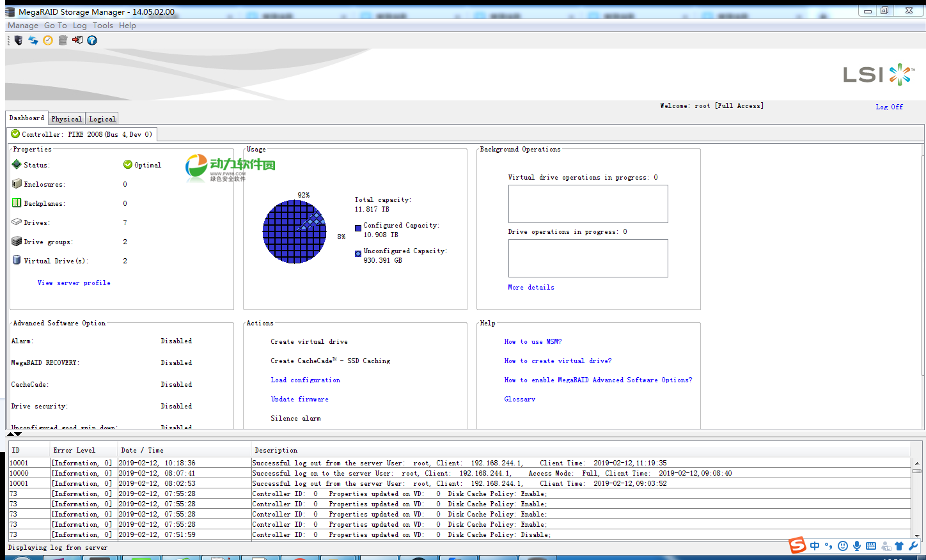This screenshot has width=926, height=560.
Task: Click the Drives icon in Properties
Action: point(17,222)
